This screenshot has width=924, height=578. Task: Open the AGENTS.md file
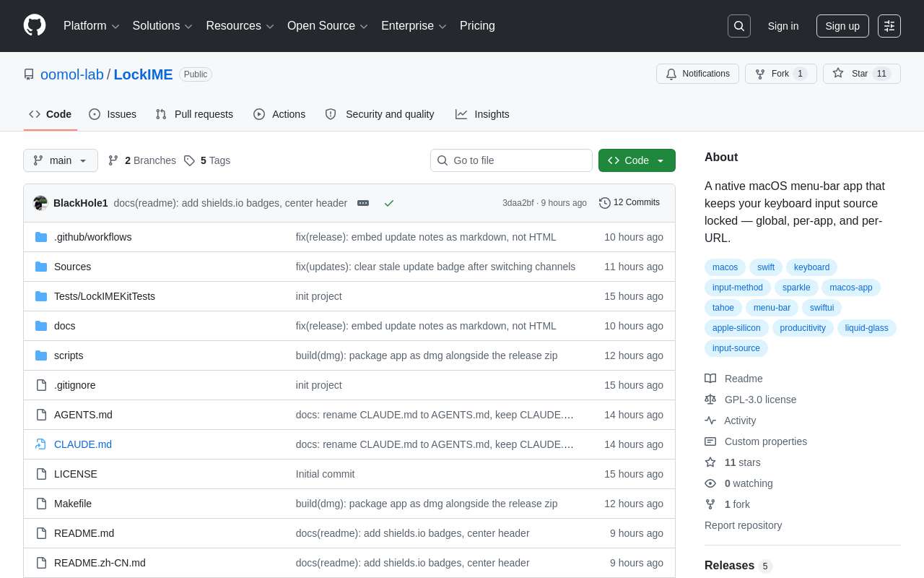tap(83, 415)
